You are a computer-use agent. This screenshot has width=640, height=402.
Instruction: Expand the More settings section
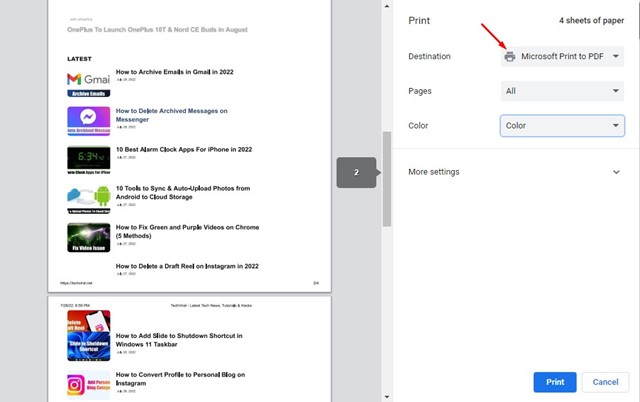tap(514, 172)
